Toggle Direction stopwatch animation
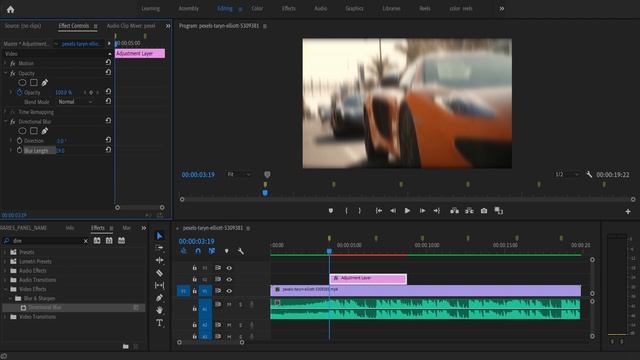Screen dimensions: 640x360 click(x=19, y=140)
